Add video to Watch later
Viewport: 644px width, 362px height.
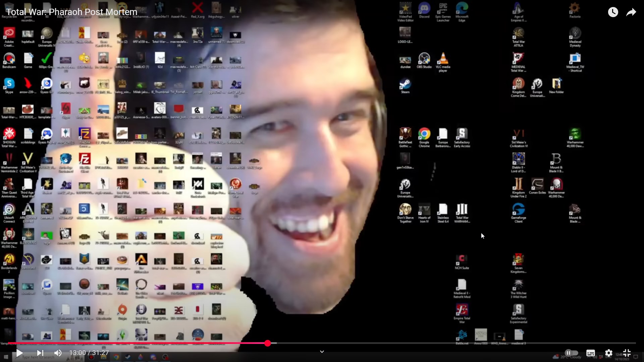tap(613, 12)
